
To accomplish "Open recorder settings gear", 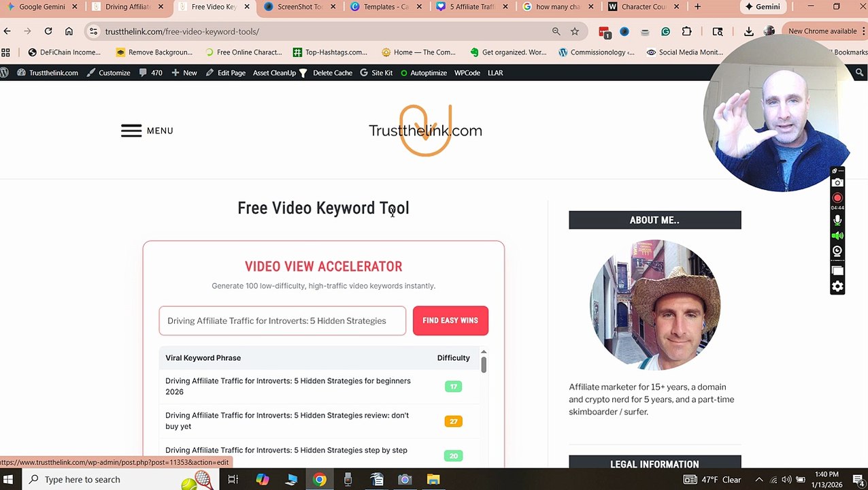I will point(837,287).
